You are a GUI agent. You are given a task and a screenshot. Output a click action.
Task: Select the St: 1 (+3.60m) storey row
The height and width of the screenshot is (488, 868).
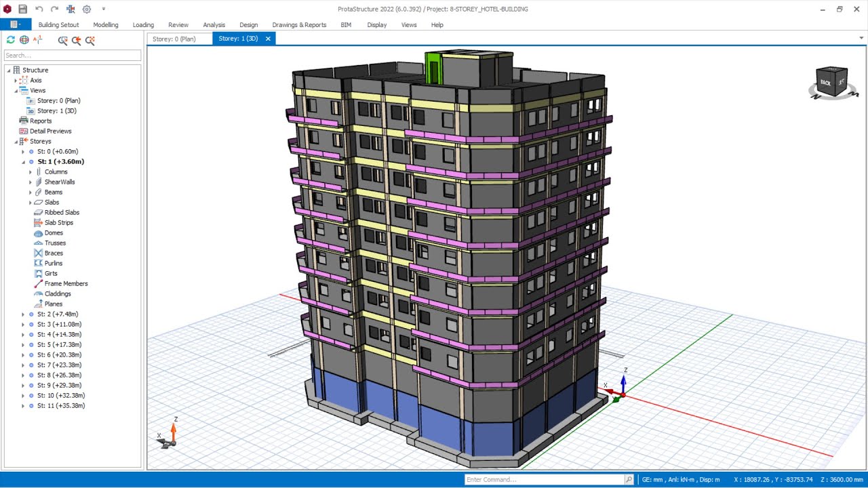pyautogui.click(x=61, y=161)
